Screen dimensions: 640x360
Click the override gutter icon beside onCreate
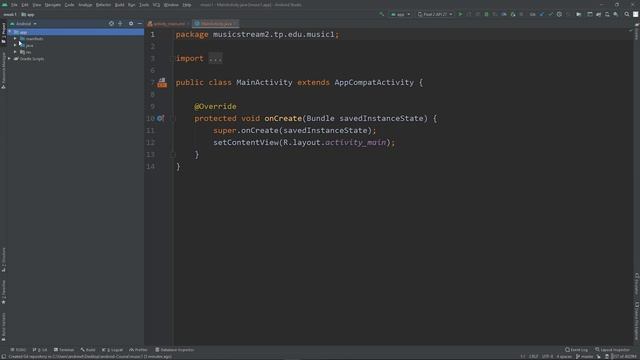coord(160,118)
